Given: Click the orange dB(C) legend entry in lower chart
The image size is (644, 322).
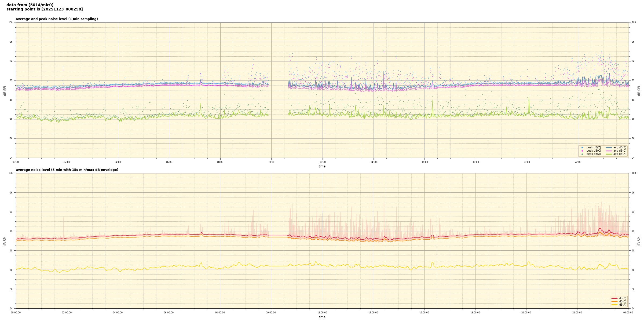Looking at the screenshot, I should [614, 301].
